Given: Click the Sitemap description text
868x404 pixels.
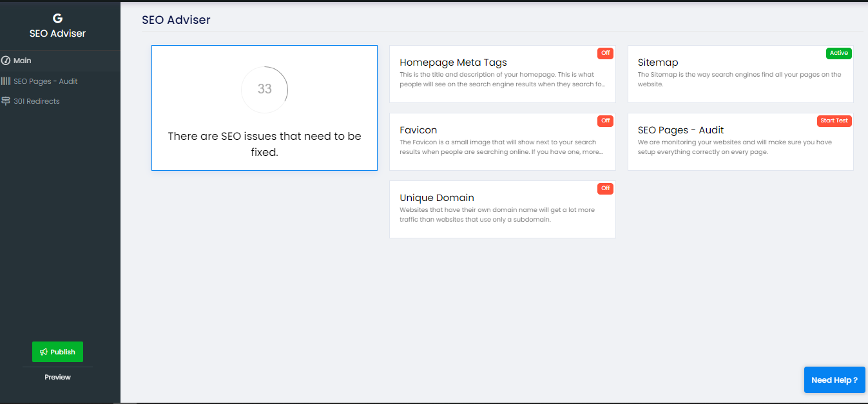Looking at the screenshot, I should point(740,79).
